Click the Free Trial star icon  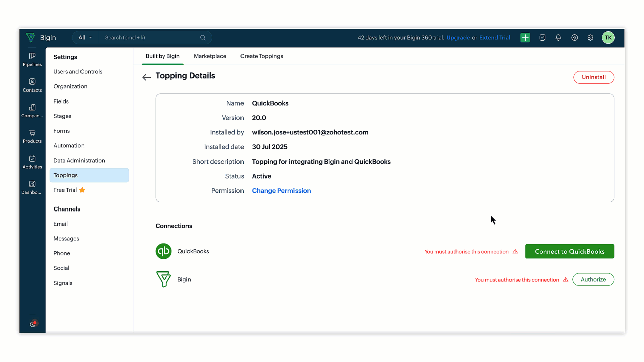coord(82,190)
